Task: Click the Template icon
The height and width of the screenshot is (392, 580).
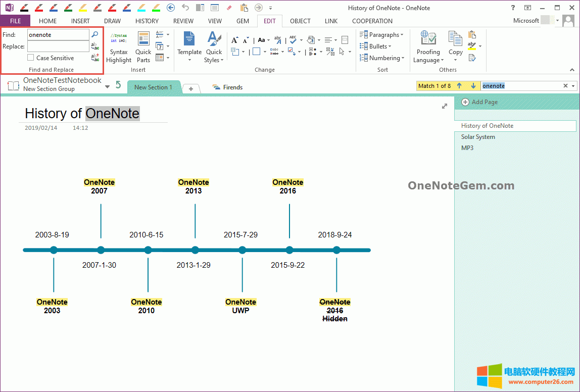Action: tap(189, 39)
